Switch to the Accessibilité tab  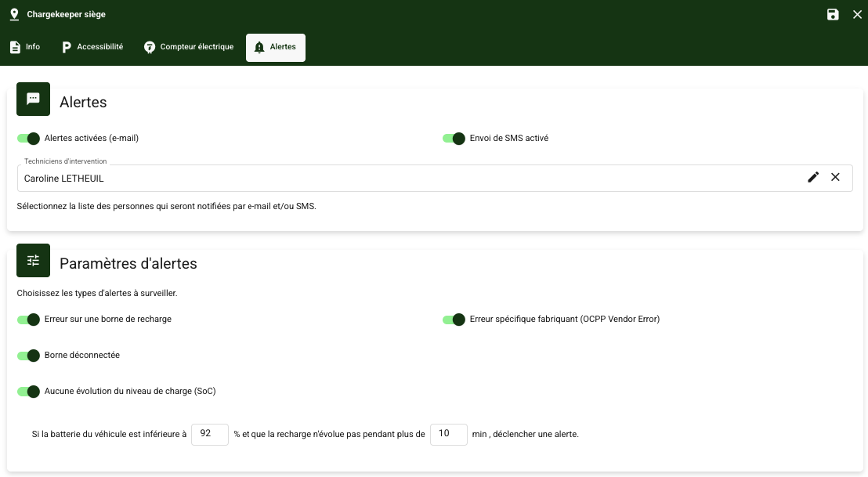coord(92,47)
